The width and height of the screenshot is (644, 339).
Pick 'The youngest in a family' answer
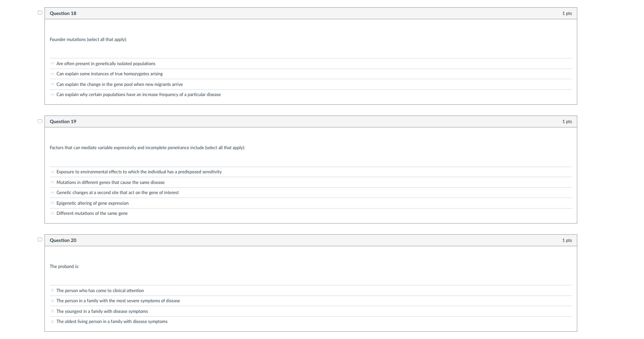pyautogui.click(x=52, y=311)
